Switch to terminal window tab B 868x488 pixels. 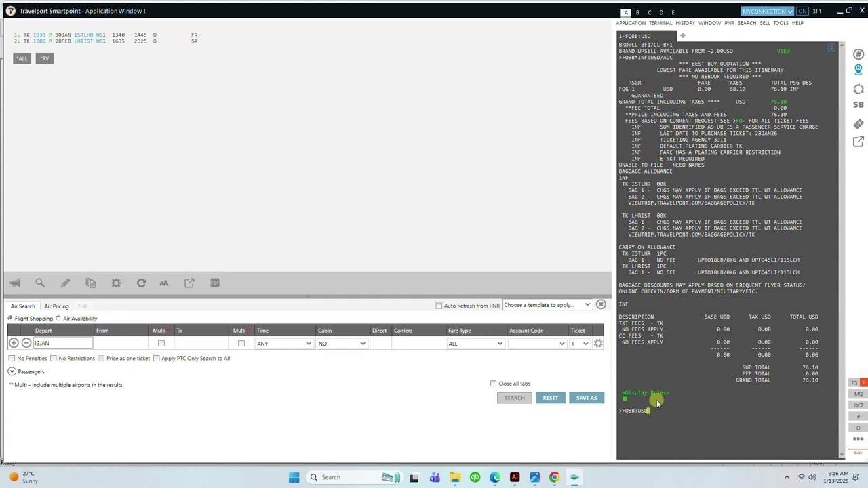[x=637, y=12]
